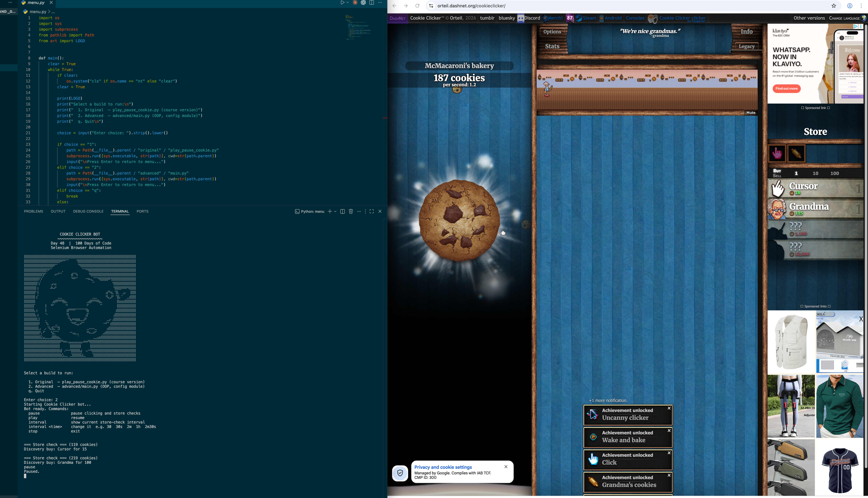Viewport: 868px width, 498px height.
Task: Buy the pink cursor upgrade in the Store
Action: 777,153
